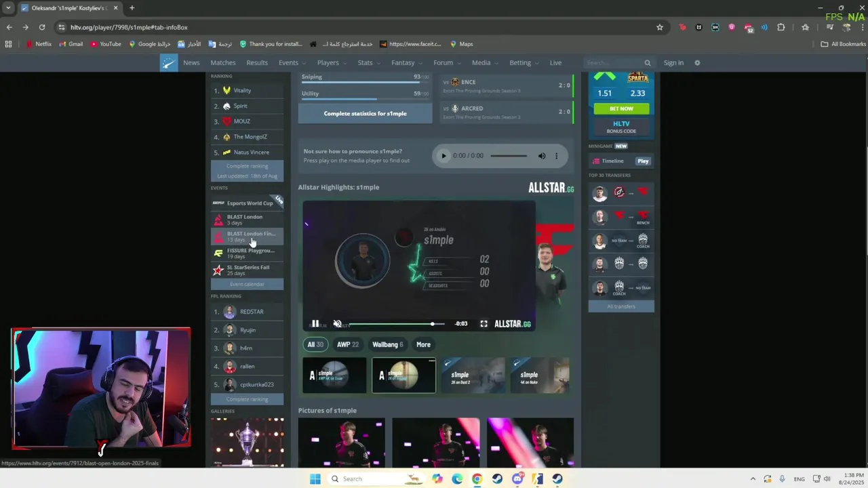Seek the pronunciation audio progress bar

509,156
